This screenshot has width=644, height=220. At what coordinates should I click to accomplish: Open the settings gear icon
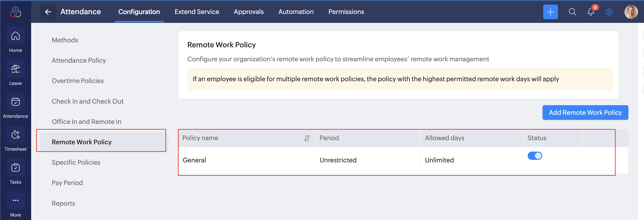[609, 12]
